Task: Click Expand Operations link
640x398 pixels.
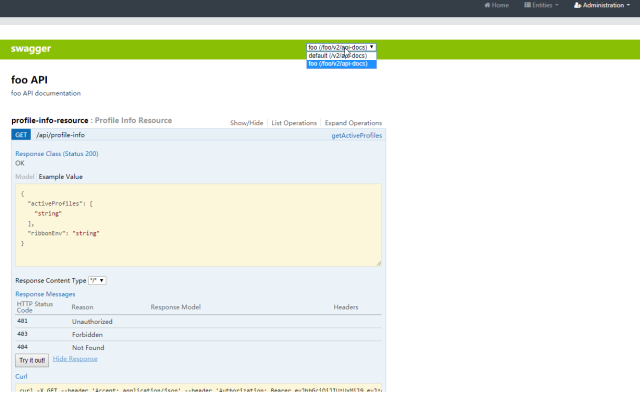Action: (353, 123)
